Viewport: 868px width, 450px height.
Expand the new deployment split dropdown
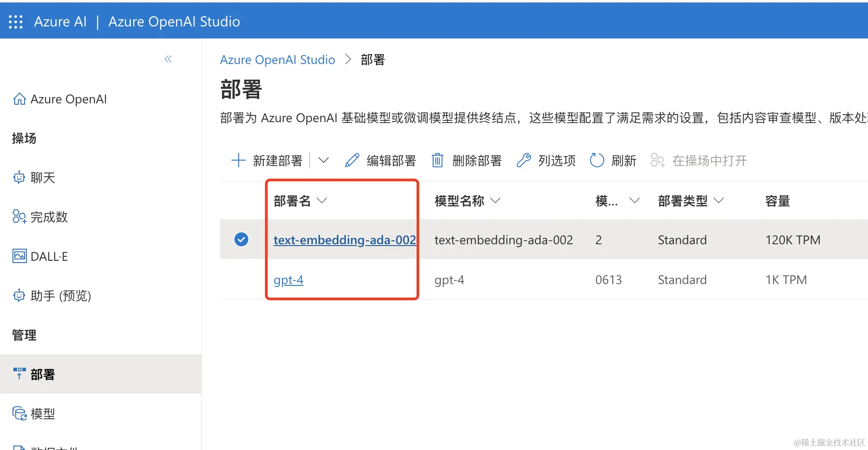point(324,160)
